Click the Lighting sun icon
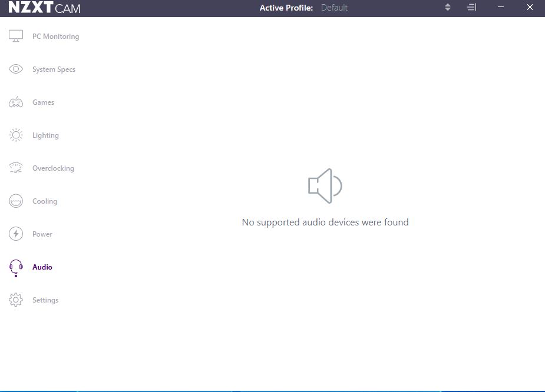 tap(16, 135)
